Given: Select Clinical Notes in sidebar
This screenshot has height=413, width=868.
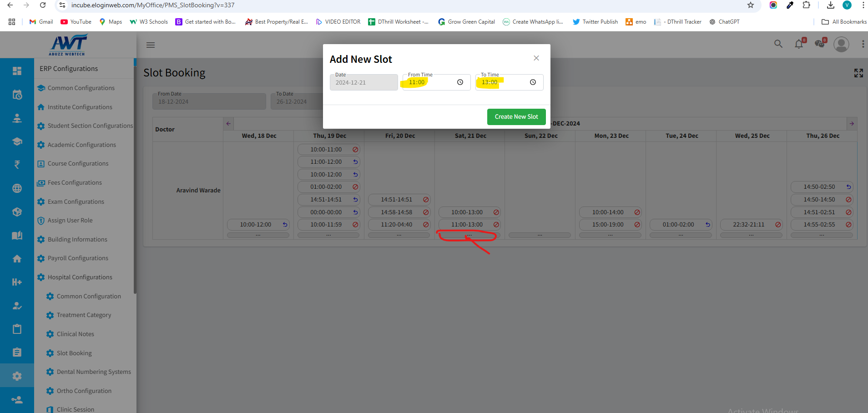Looking at the screenshot, I should coord(76,334).
